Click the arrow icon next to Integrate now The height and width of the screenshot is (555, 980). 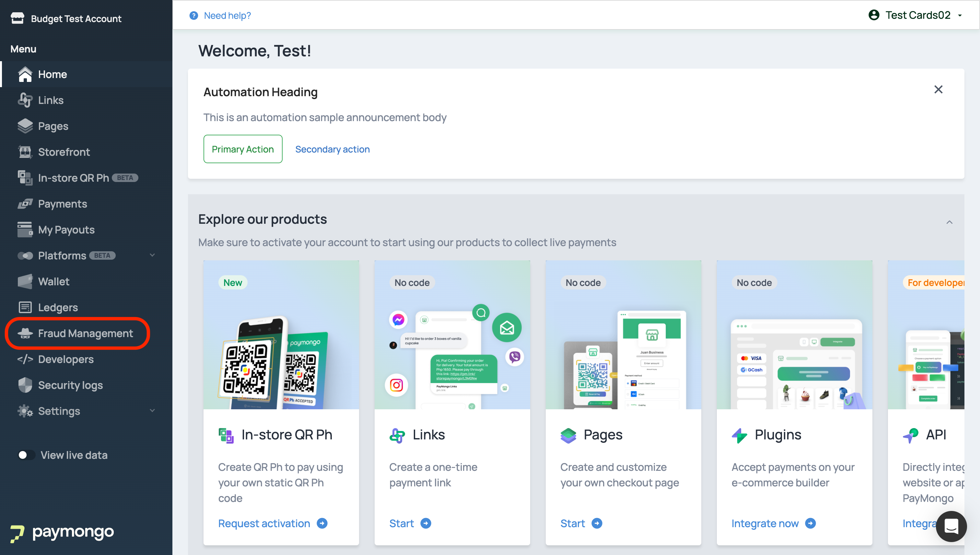pos(811,523)
